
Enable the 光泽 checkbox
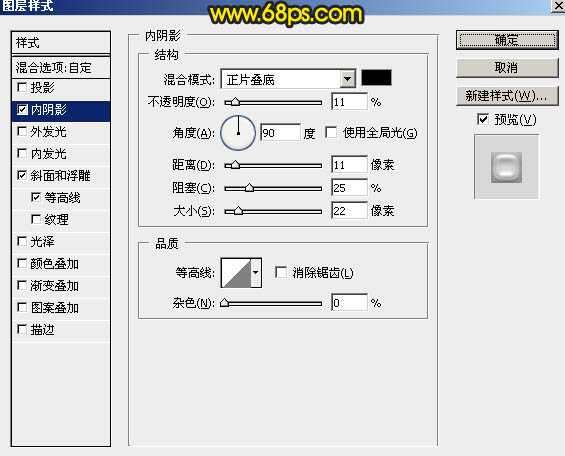[x=22, y=241]
